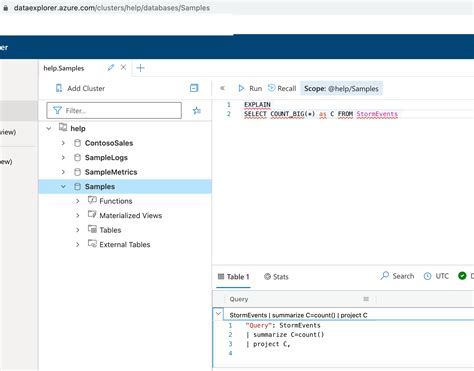
Task: Select Functions in the tree
Action: (116, 201)
